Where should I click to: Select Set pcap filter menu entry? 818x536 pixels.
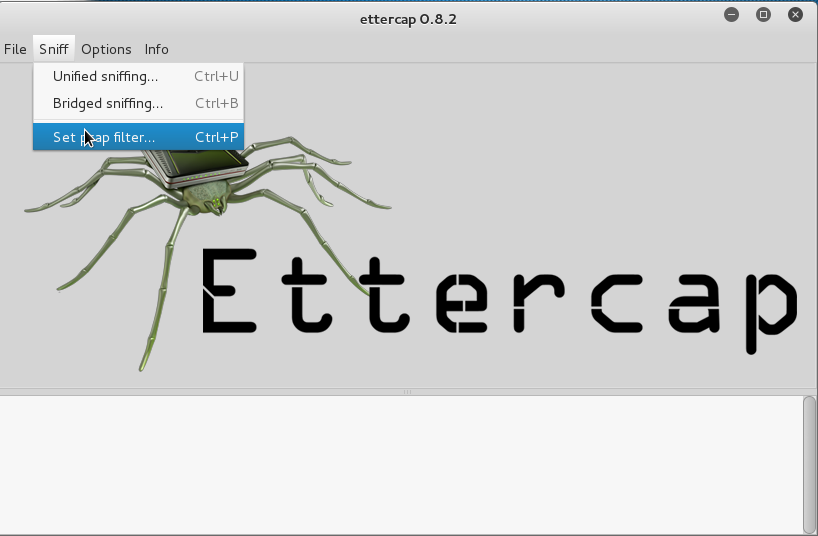(x=138, y=137)
